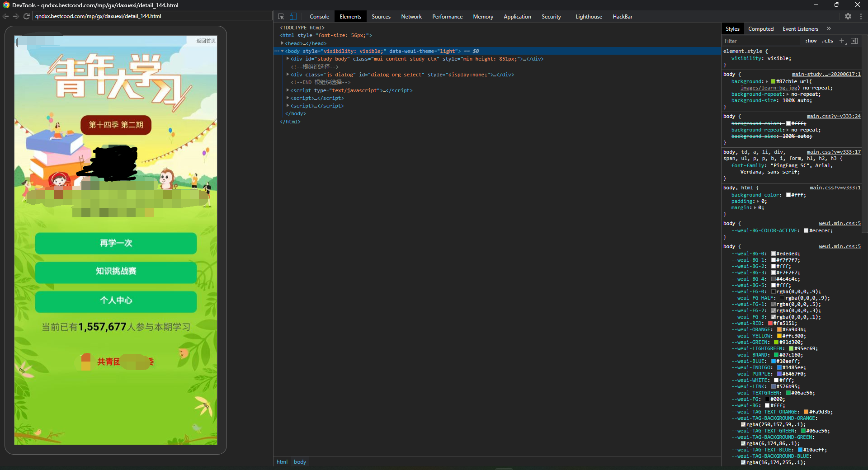Select the body breadcrumb item
Viewport: 868px width, 470px height.
click(300, 462)
